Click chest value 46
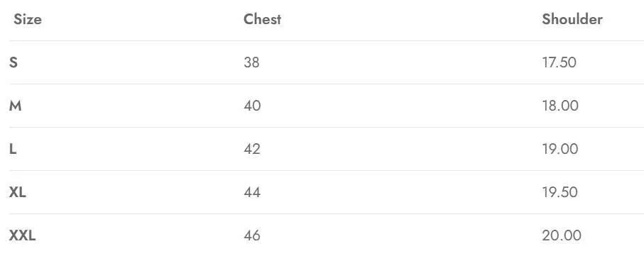Viewport: 644px width, 273px height. (252, 235)
